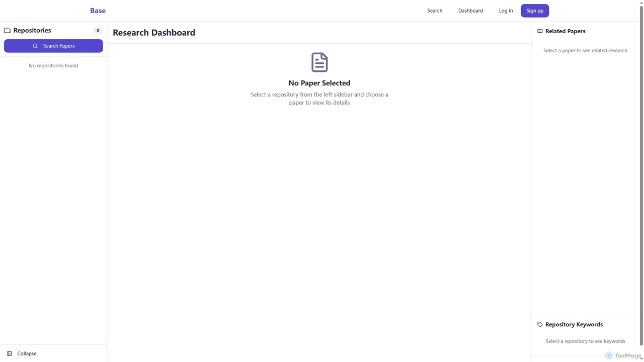Click the Repository Keywords tag icon
644x362 pixels.
click(540, 324)
